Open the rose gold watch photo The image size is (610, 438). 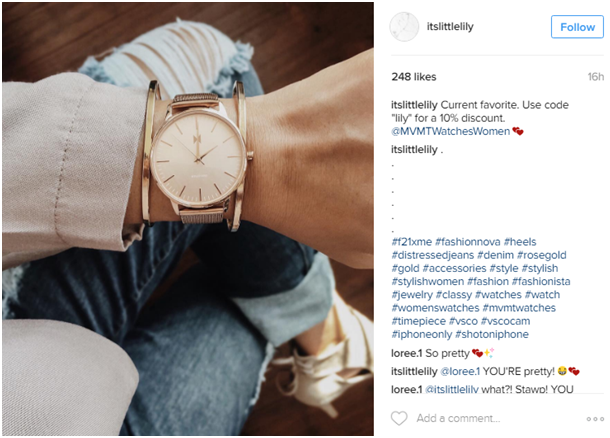pos(188,219)
